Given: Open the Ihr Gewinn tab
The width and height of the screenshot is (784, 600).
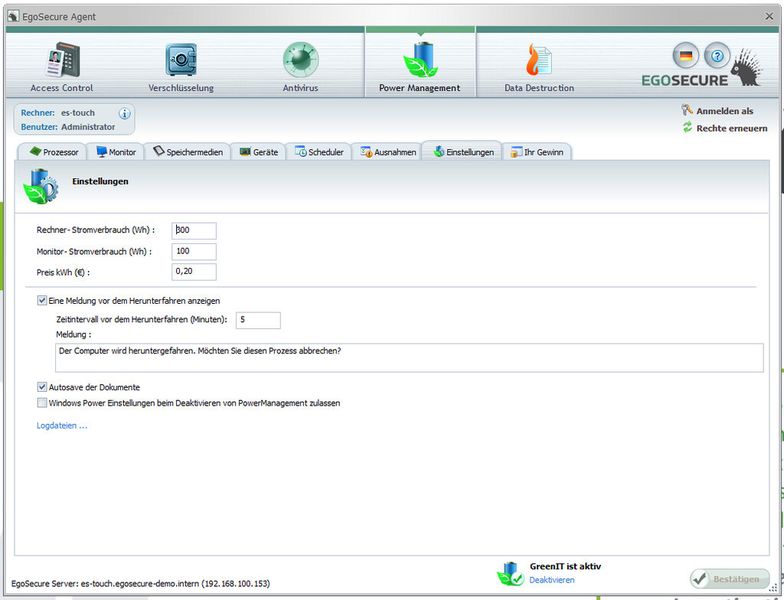Looking at the screenshot, I should tap(537, 152).
